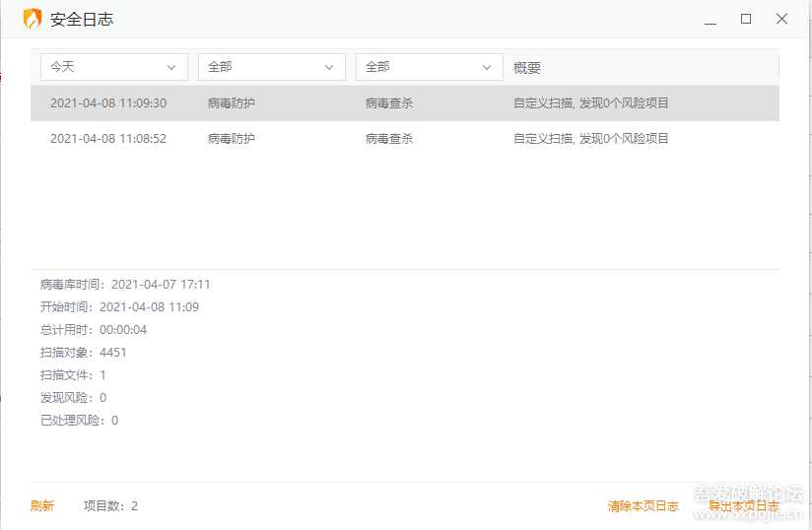Click the 安全日志 window title text

click(x=82, y=20)
